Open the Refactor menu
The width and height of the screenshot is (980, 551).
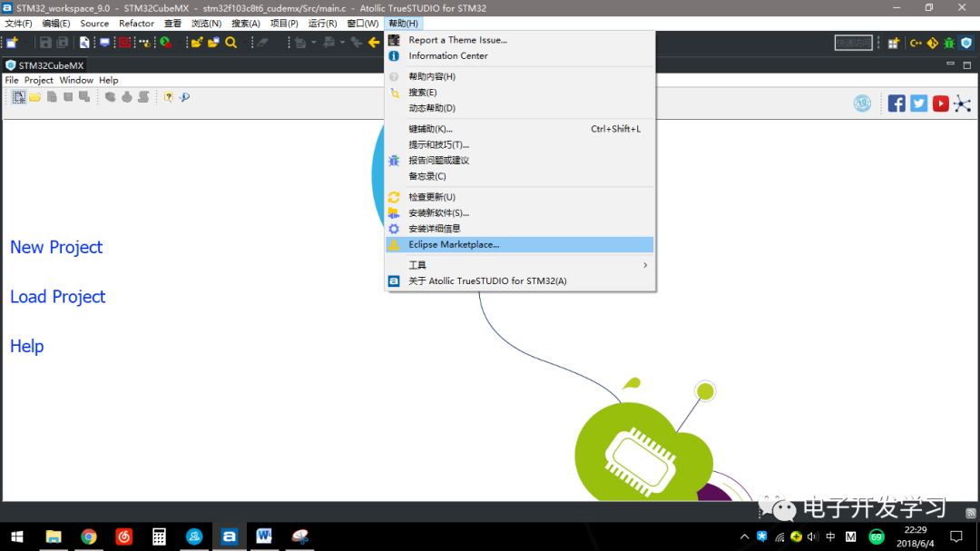(x=136, y=23)
